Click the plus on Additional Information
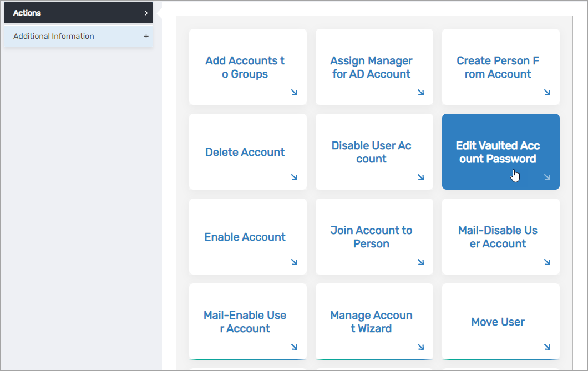Image resolution: width=588 pixels, height=371 pixels. [146, 35]
